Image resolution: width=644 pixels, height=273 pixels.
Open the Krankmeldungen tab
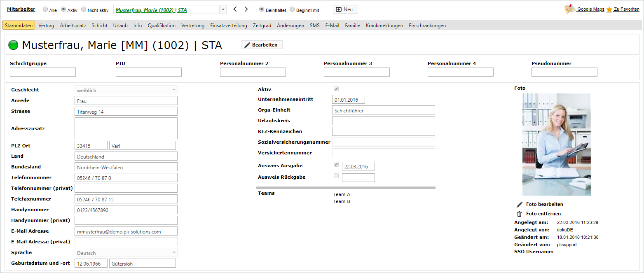384,26
